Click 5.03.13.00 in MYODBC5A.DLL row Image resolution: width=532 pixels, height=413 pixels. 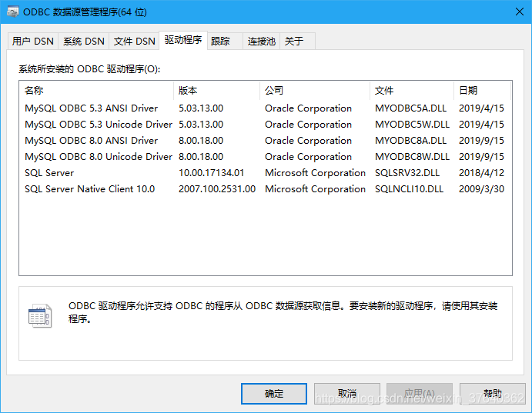point(201,108)
